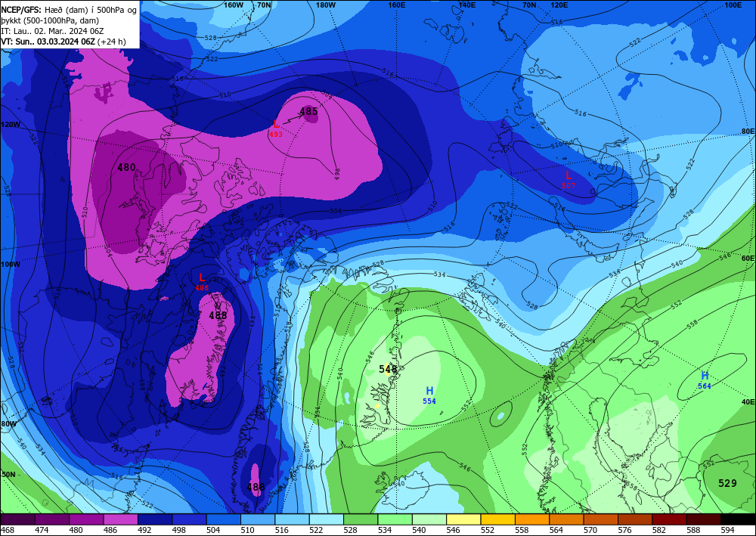Click the legend swatch labeled 474
The width and height of the screenshot is (756, 536).
(52, 519)
